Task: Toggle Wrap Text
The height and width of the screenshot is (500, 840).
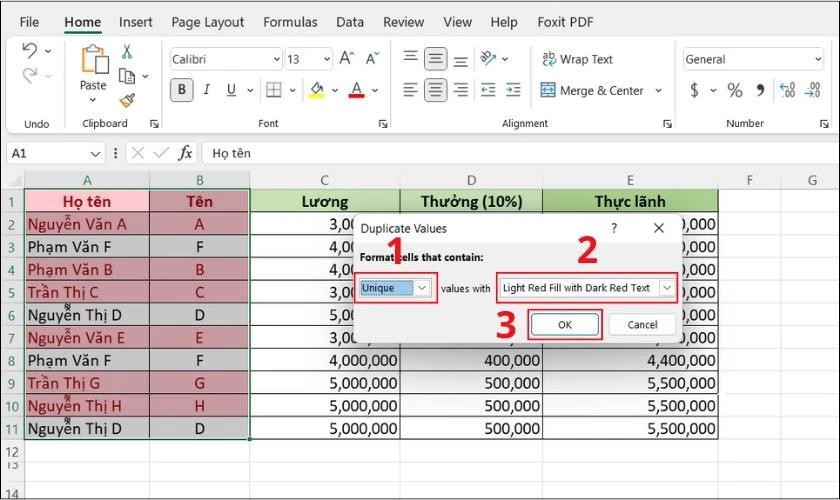Action: tap(577, 59)
